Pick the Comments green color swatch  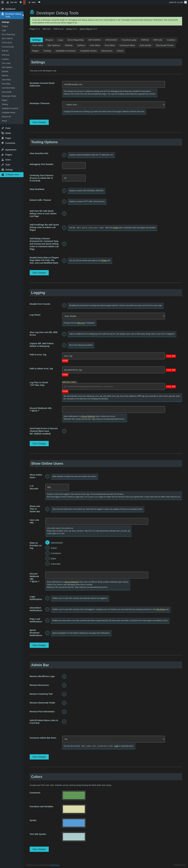[x=74, y=795]
